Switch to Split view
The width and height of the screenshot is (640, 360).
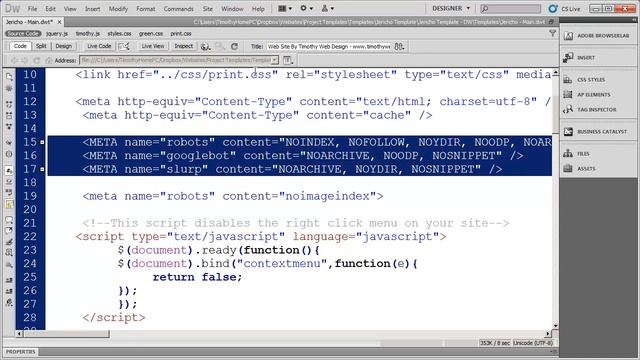click(x=41, y=46)
